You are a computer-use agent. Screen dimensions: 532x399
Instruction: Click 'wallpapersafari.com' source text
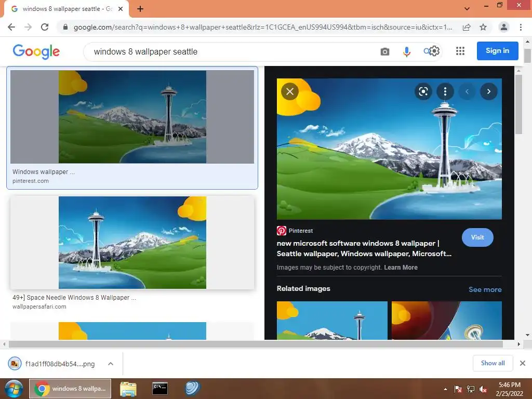pyautogui.click(x=39, y=307)
